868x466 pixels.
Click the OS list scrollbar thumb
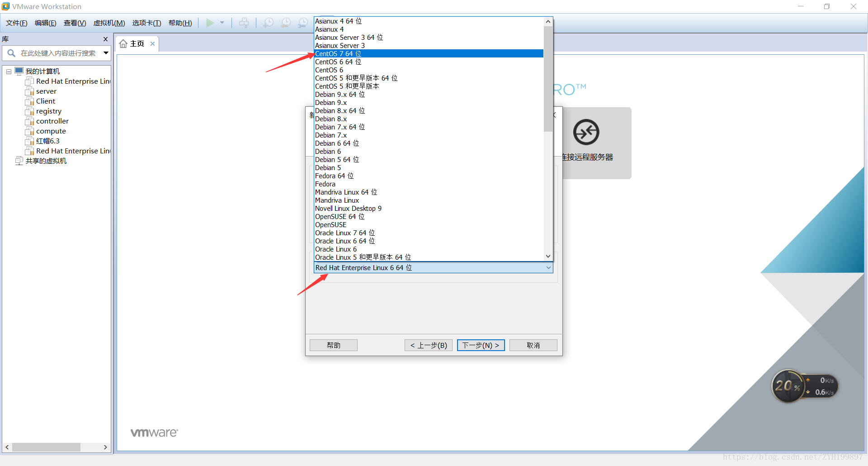(x=548, y=79)
